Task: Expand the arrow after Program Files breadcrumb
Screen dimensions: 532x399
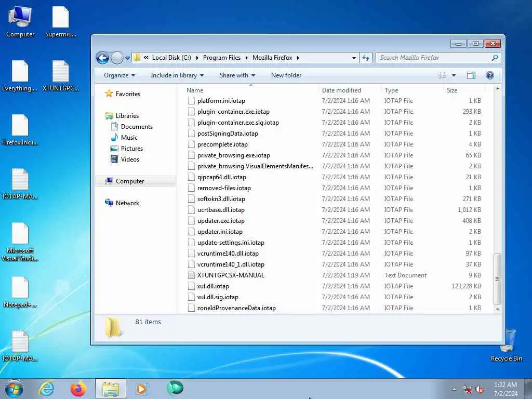Action: pos(247,58)
